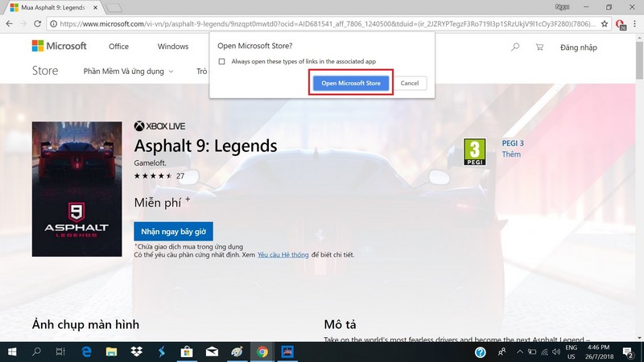This screenshot has height=362, width=644.
Task: Click the 'Open Microsoft Store' button
Action: [351, 83]
